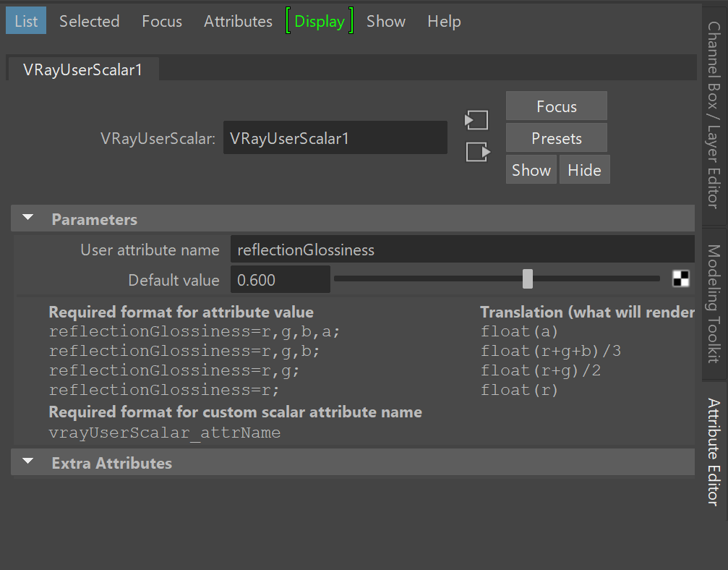Open the Focus menu in menu bar
The width and height of the screenshot is (728, 570).
tap(162, 21)
